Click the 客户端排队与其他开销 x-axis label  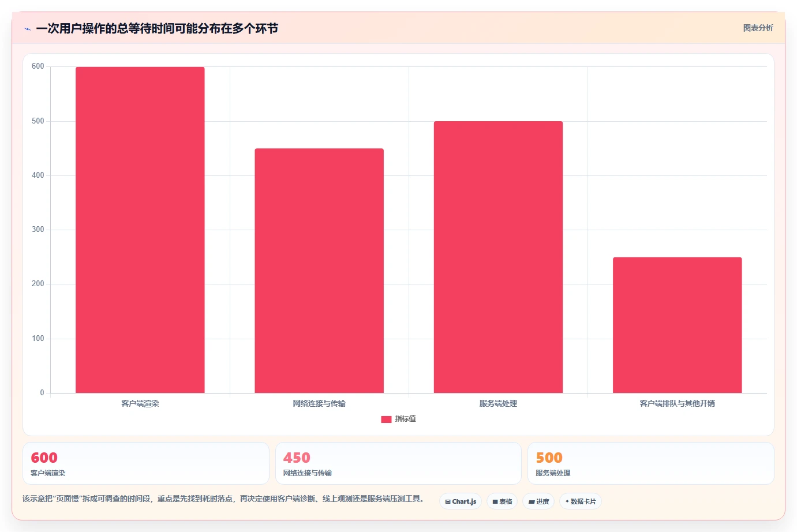[x=678, y=403]
